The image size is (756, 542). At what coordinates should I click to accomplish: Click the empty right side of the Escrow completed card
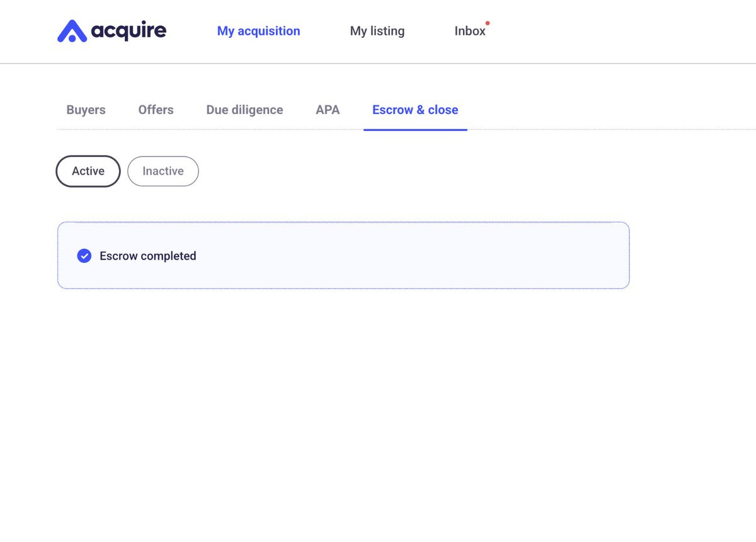click(472, 256)
